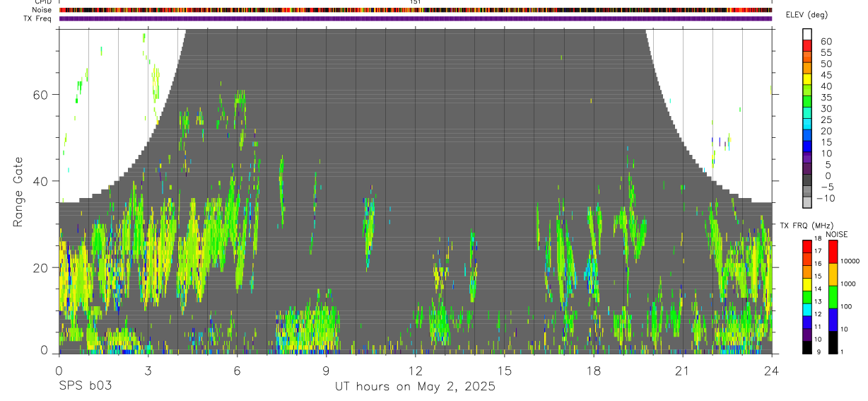Viewport: 868px width, 401px height.
Task: Click the hour '3' tick label
Action: (x=148, y=371)
